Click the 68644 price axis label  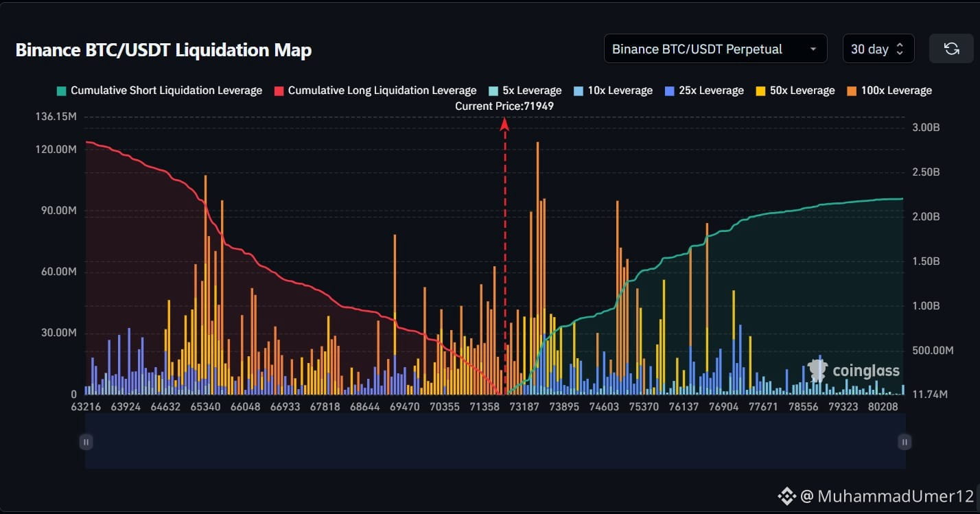[x=365, y=407]
